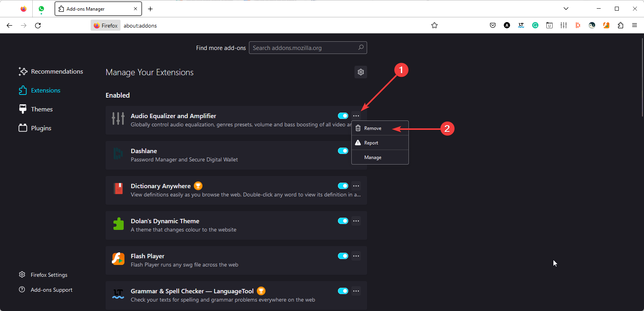Click the Pocket save icon in toolbar
The height and width of the screenshot is (311, 644).
pyautogui.click(x=493, y=25)
